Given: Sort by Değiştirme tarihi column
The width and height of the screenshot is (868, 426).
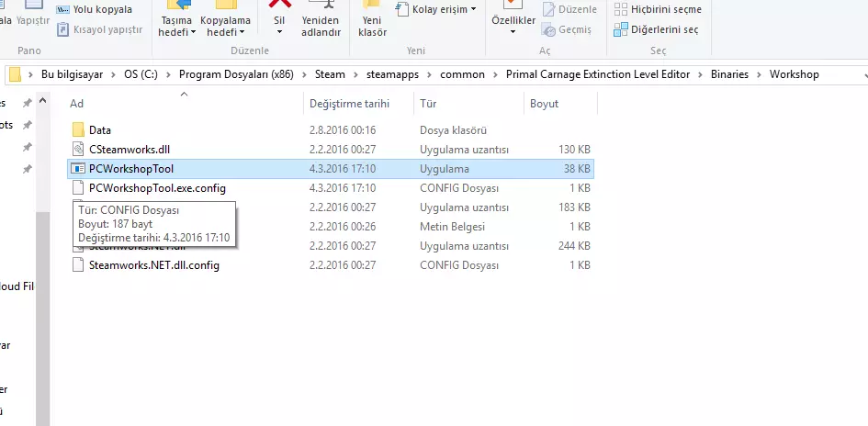Looking at the screenshot, I should (x=358, y=104).
